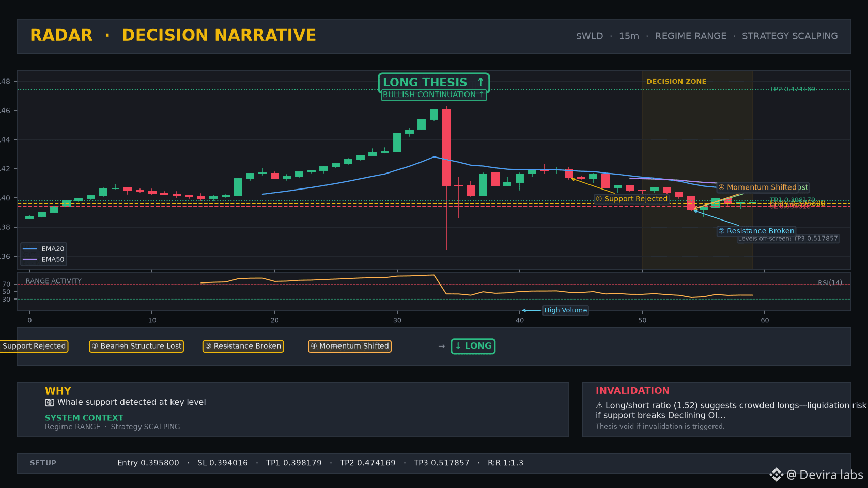Click the INVALIDATION heading
The height and width of the screenshot is (488, 868).
point(632,391)
